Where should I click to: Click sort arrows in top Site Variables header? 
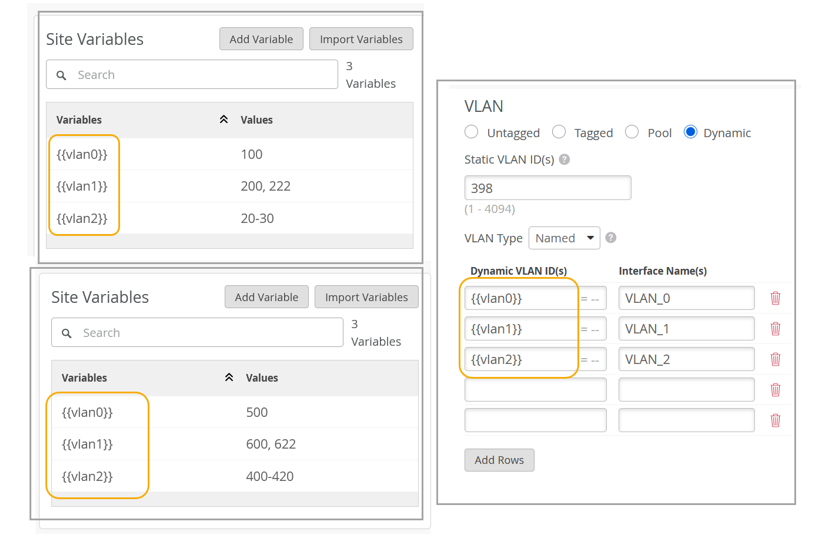click(x=224, y=120)
